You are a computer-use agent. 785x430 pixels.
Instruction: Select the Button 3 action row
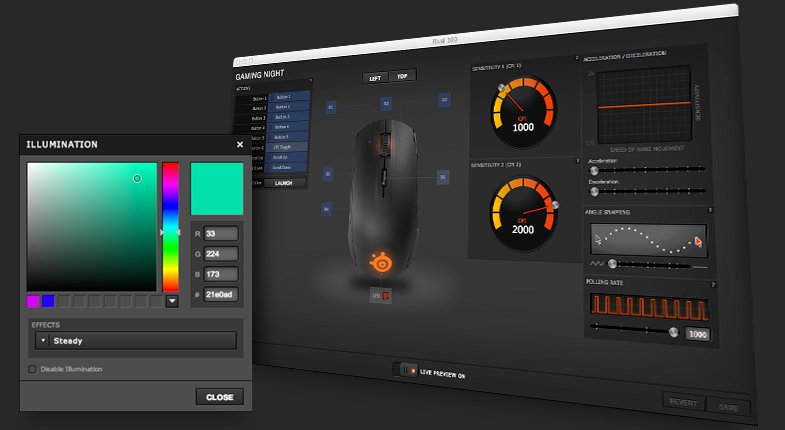pos(289,117)
